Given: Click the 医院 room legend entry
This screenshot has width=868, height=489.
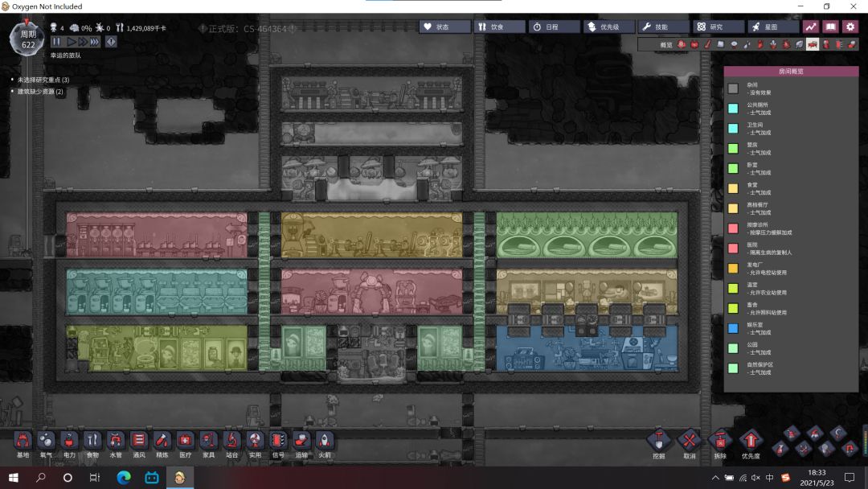Looking at the screenshot, I should click(762, 249).
